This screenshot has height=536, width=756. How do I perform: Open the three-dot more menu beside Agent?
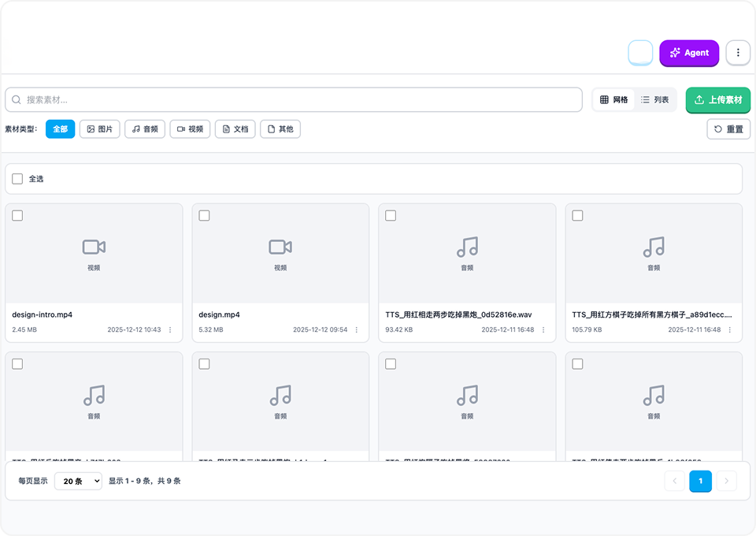[738, 53]
